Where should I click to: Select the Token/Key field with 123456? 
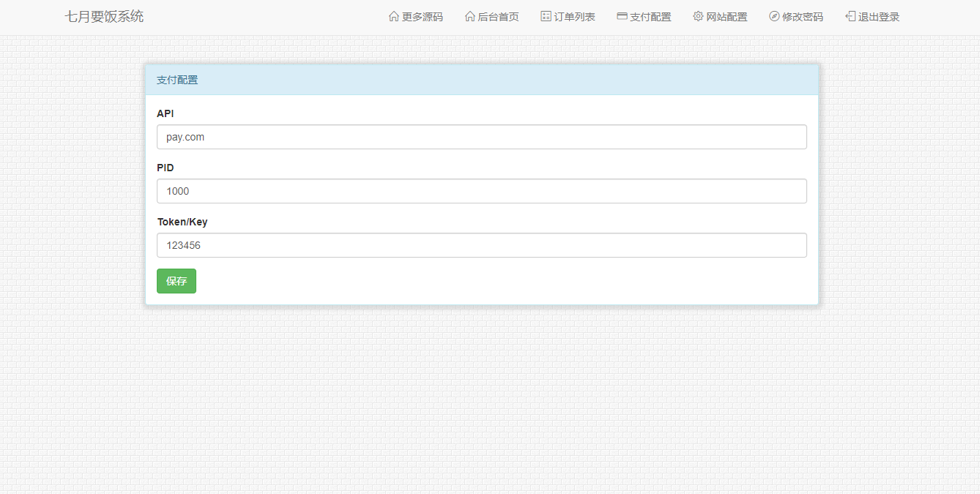point(481,245)
